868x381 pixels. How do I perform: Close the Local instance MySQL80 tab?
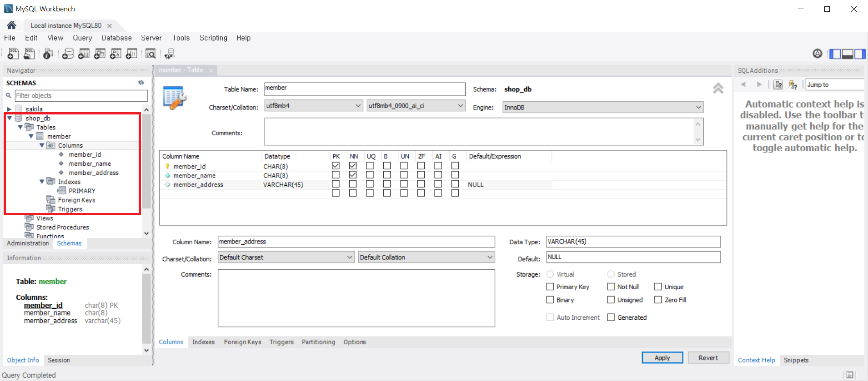coord(110,26)
